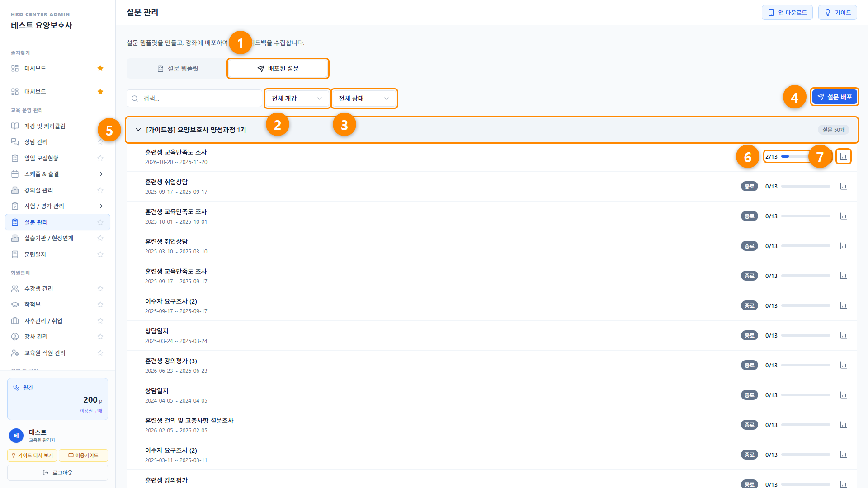Image resolution: width=868 pixels, height=488 pixels.
Task: Open results chart icon for 2026-10-20 survey
Action: click(x=843, y=156)
